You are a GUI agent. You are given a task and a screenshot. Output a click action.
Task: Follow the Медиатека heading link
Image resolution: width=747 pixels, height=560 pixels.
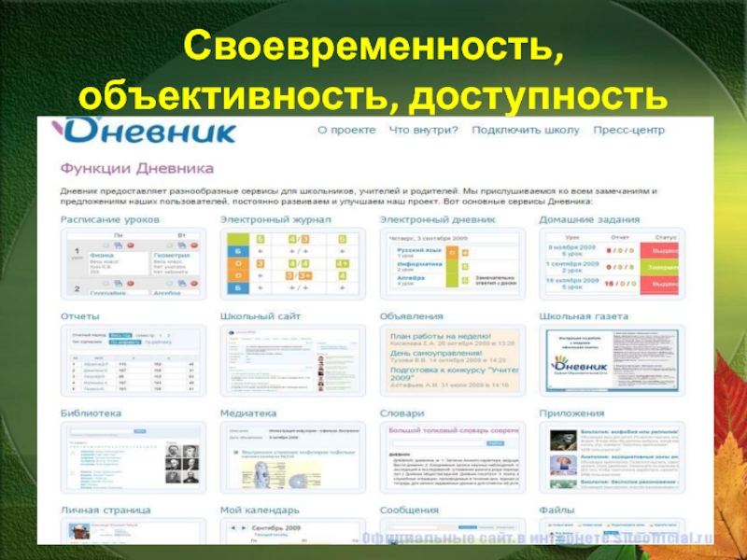248,413
